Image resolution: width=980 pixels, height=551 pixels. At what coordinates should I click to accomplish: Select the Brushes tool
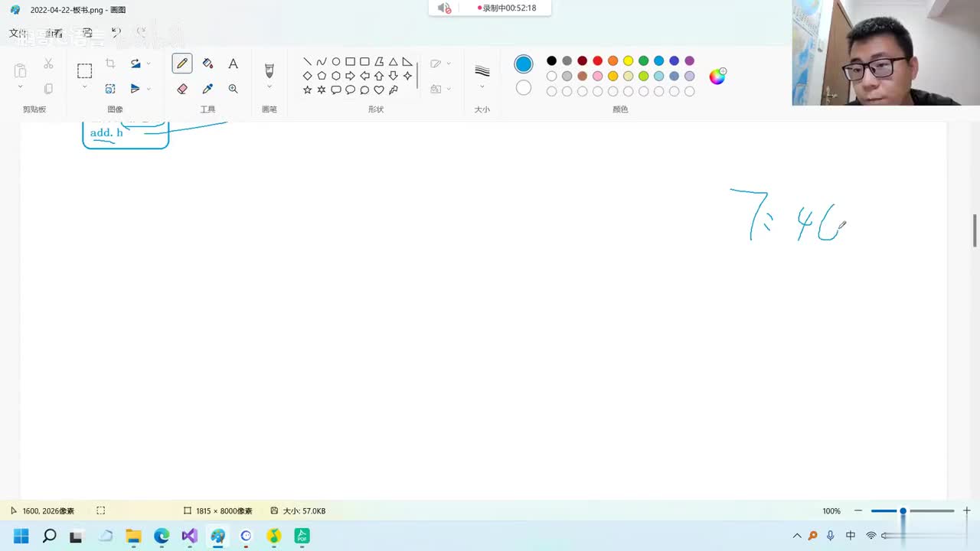(269, 70)
